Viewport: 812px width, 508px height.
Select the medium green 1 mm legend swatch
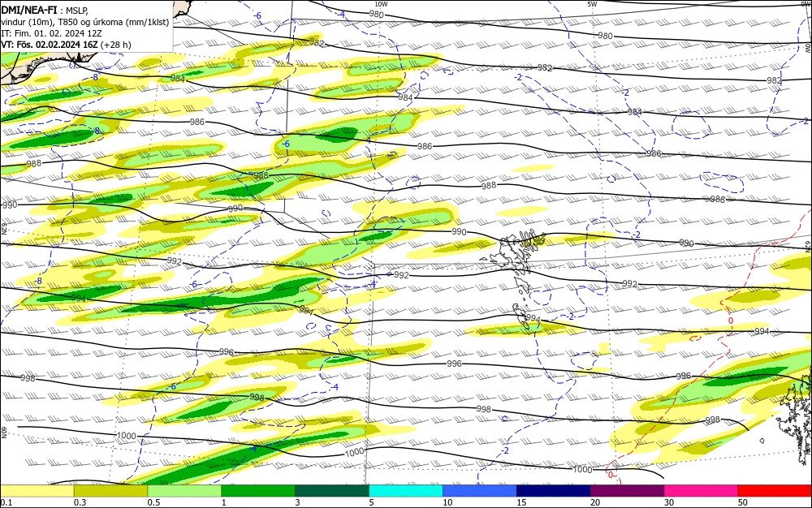[x=258, y=491]
